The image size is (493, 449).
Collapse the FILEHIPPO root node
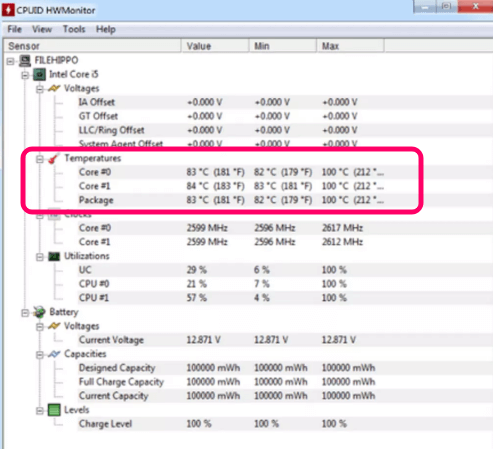(x=10, y=61)
